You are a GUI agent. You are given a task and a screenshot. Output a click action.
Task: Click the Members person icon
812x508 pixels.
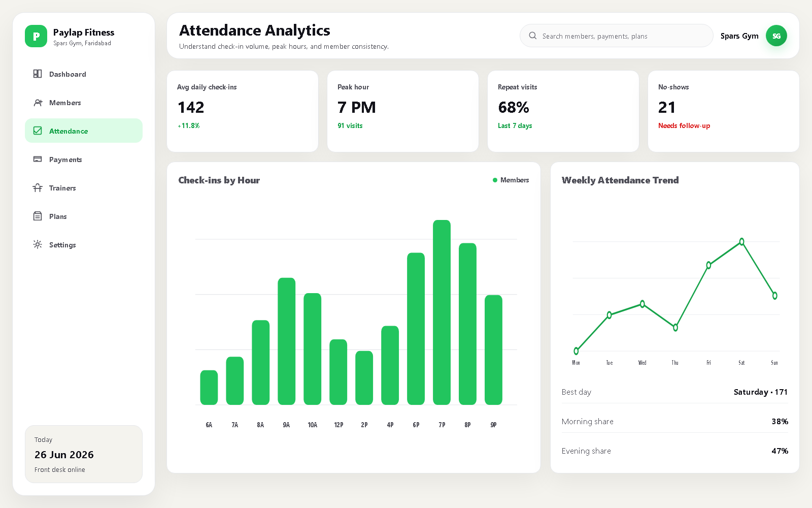pos(38,102)
